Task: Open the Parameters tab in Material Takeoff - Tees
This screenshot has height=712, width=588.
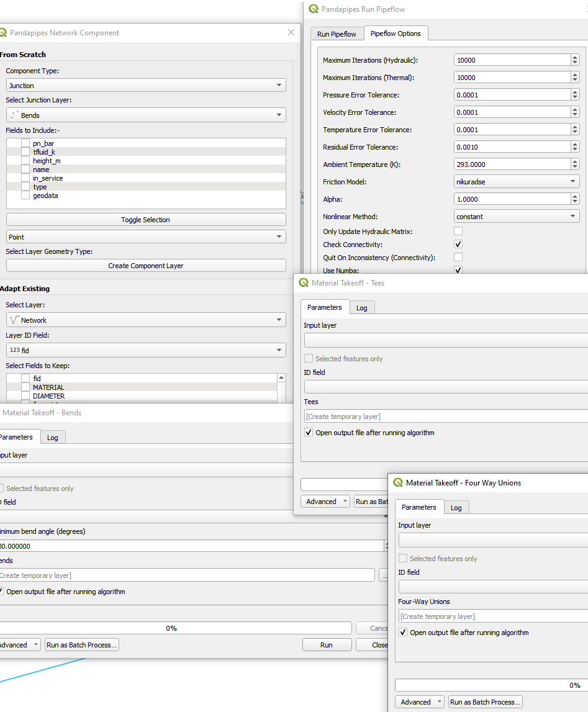Action: 325,307
